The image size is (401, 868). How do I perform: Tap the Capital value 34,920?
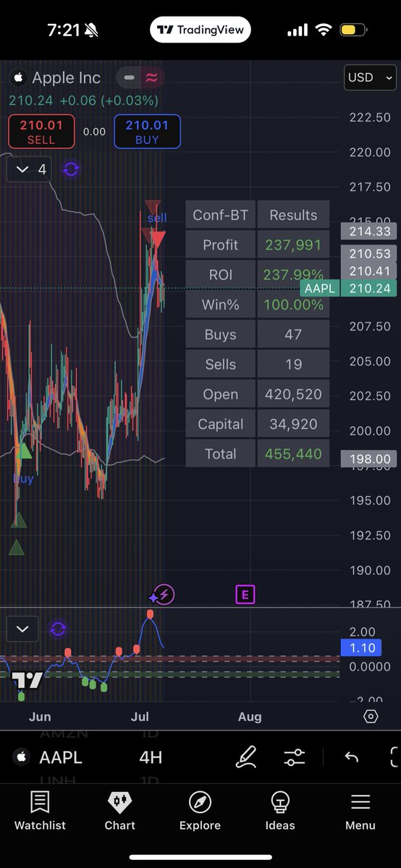coord(292,424)
